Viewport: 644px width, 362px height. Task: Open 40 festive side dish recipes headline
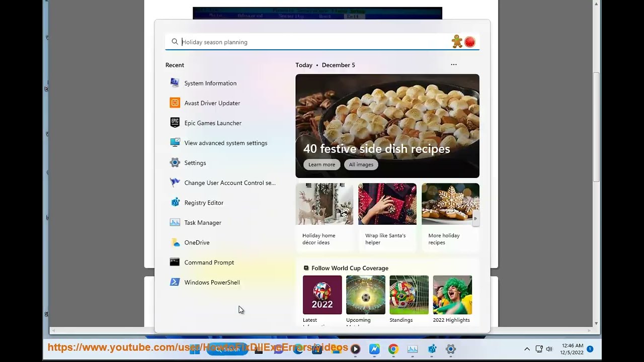(376, 149)
